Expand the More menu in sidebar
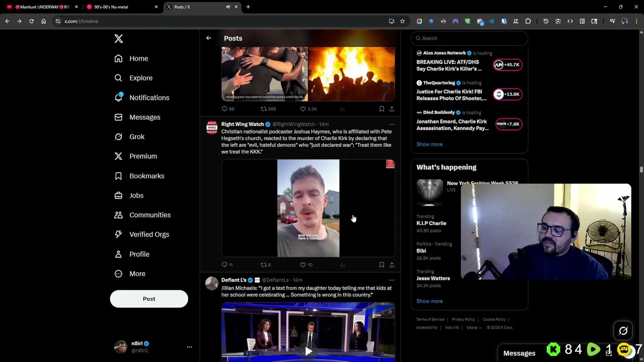The width and height of the screenshot is (644, 362). click(x=130, y=274)
